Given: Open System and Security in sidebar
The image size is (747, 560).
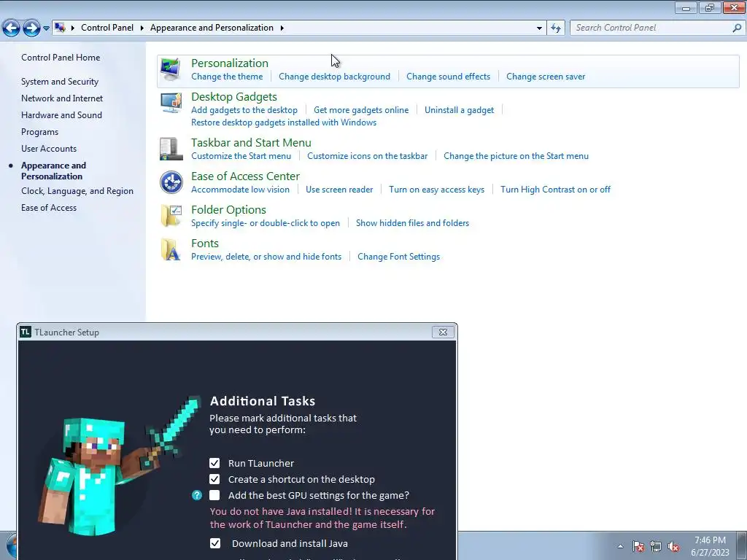Looking at the screenshot, I should click(60, 82).
